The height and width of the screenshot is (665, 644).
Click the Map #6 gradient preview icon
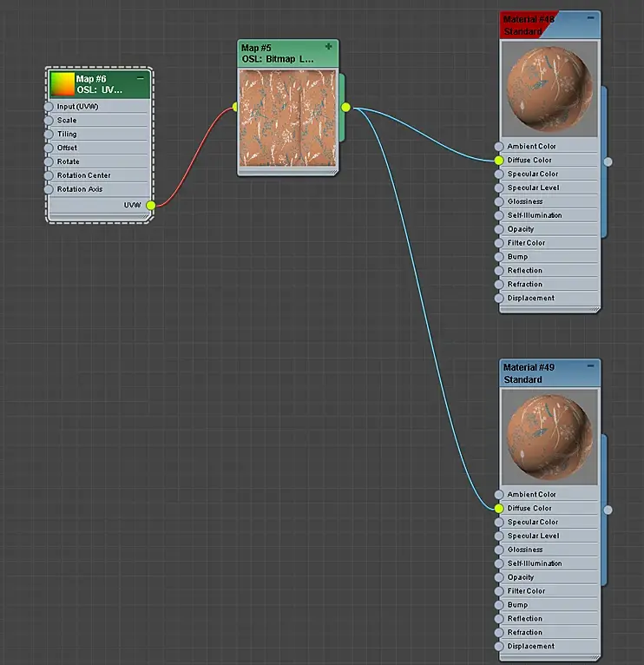tap(62, 83)
